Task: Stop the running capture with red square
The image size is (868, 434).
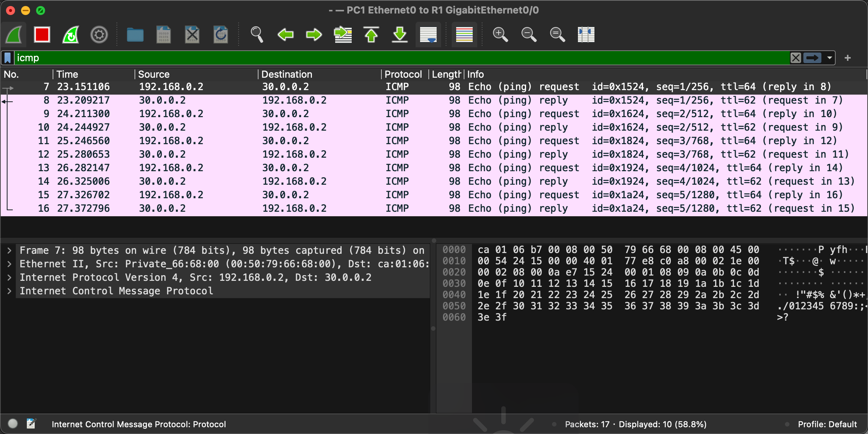Action: [42, 35]
